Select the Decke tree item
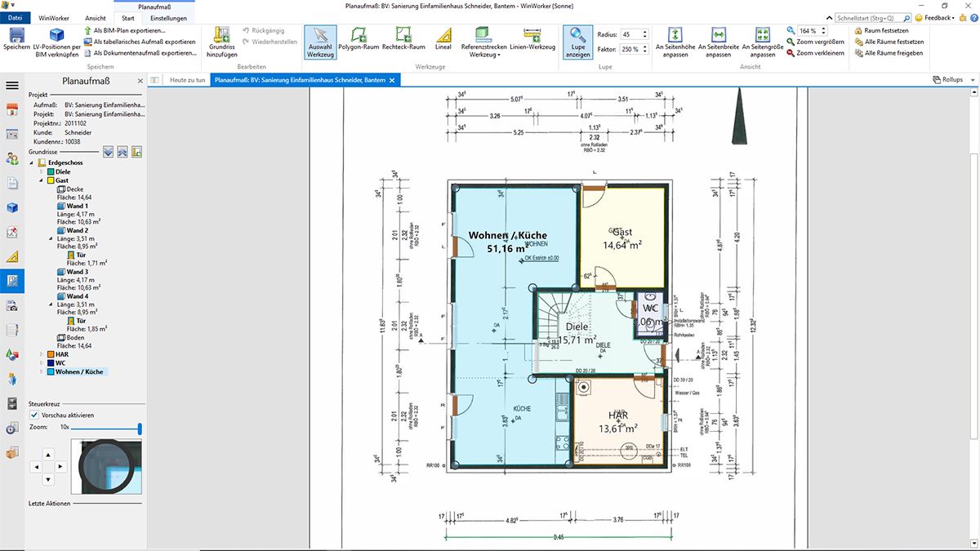The height and width of the screenshot is (551, 980). (x=70, y=189)
